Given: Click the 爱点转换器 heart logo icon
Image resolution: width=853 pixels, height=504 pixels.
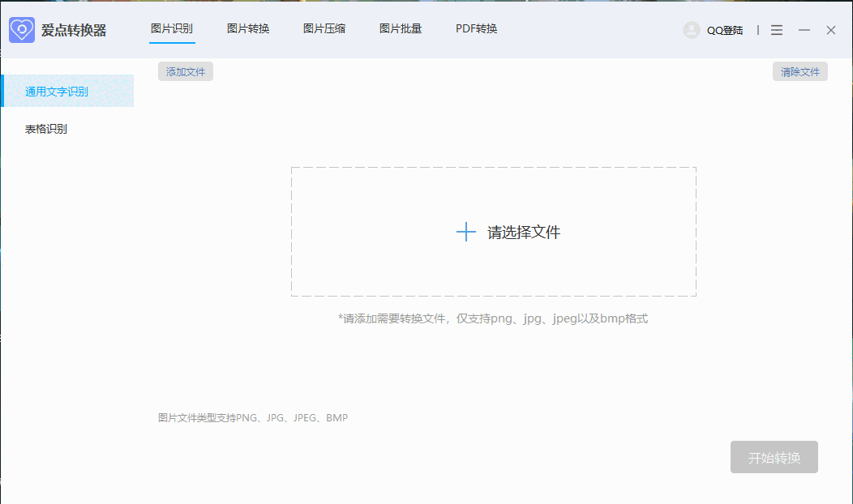Looking at the screenshot, I should point(22,30).
